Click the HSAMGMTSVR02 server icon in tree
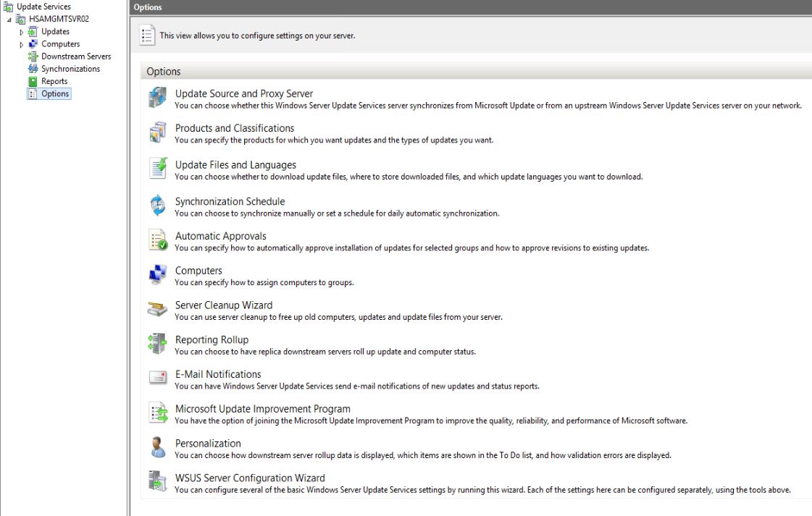Screen dimensions: 812x516 [x=20, y=19]
